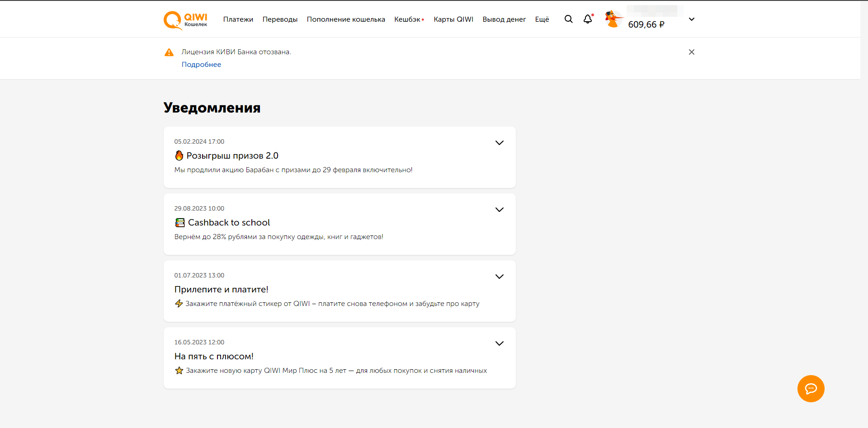
Task: Open the notifications bell icon
Action: coord(588,19)
